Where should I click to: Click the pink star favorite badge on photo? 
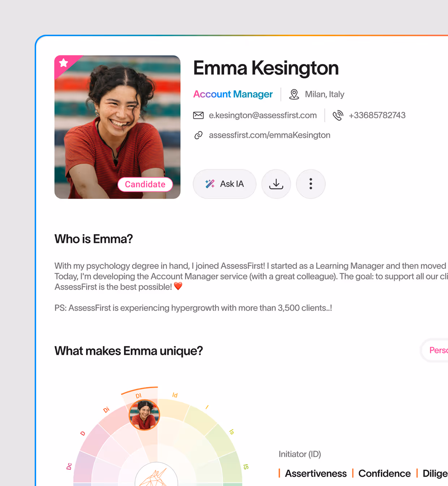(64, 63)
